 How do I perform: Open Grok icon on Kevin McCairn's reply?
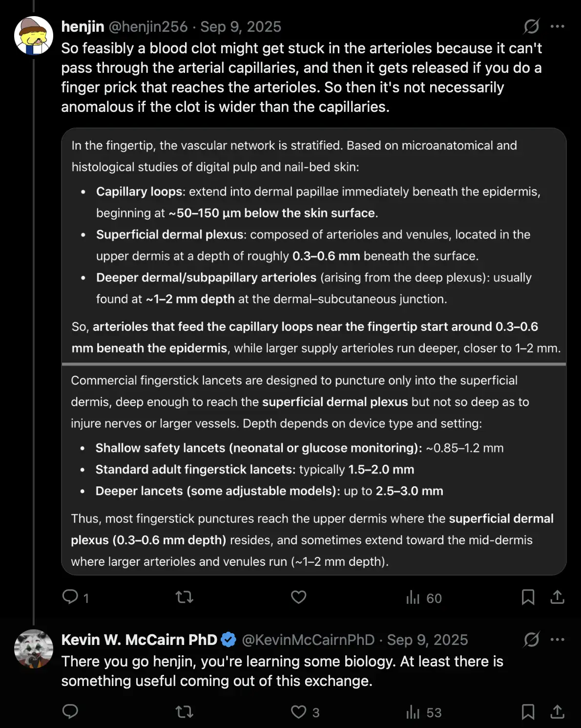[x=531, y=640]
